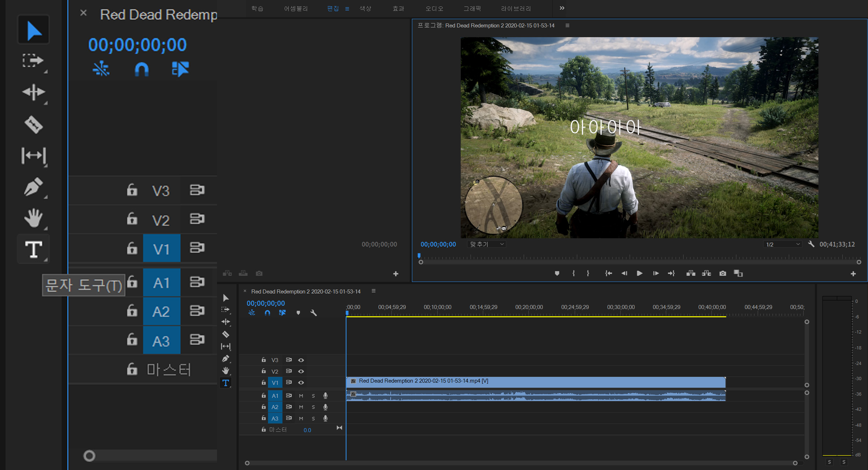Viewport: 868px width, 470px height.
Task: Click the Lift button in the Program monitor
Action: tap(691, 273)
